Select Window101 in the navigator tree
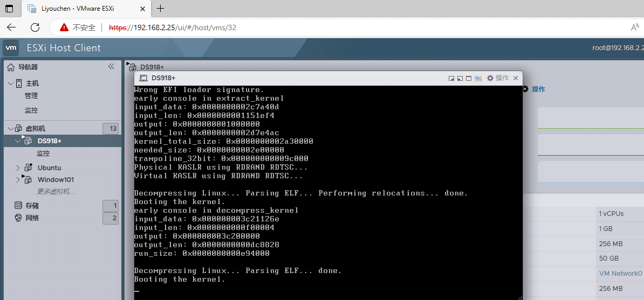The height and width of the screenshot is (300, 644). 56,179
